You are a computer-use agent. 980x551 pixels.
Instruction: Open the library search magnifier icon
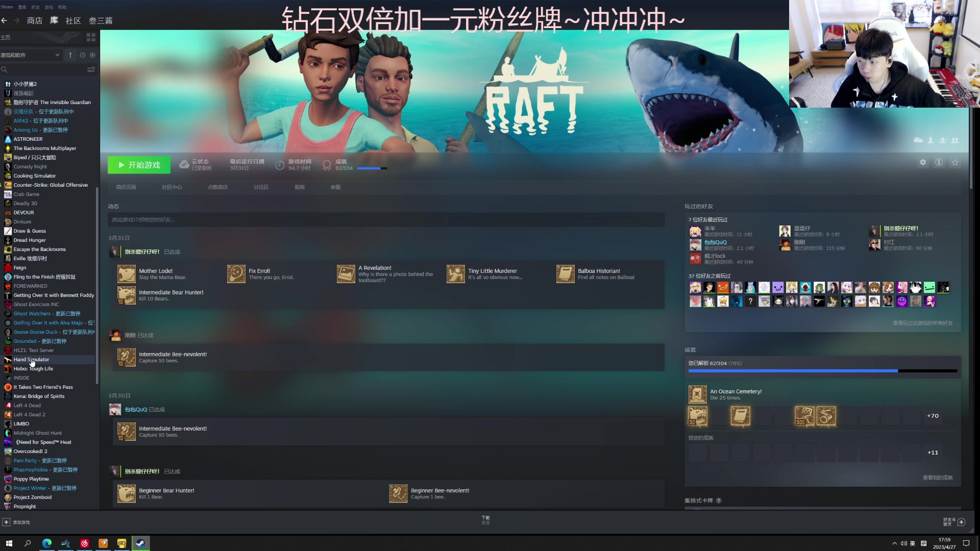[4, 69]
